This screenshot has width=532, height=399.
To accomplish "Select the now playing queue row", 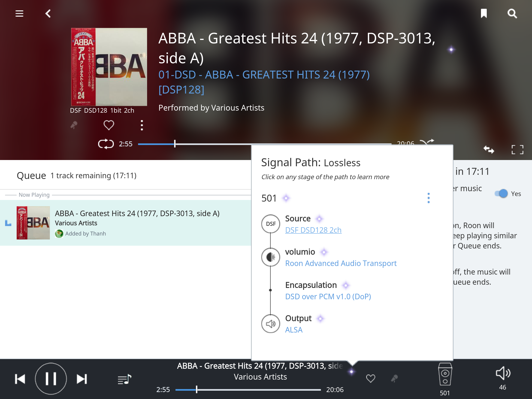I will click(x=126, y=223).
